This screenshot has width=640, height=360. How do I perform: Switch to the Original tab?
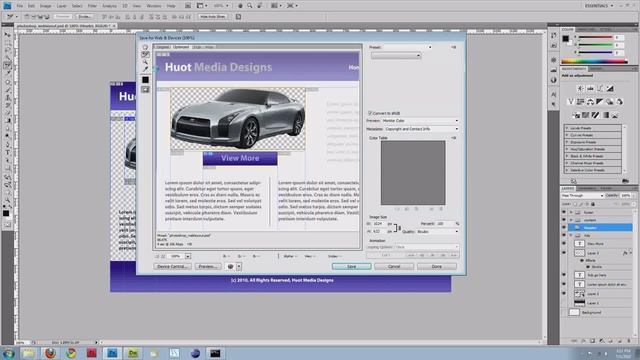[x=162, y=47]
